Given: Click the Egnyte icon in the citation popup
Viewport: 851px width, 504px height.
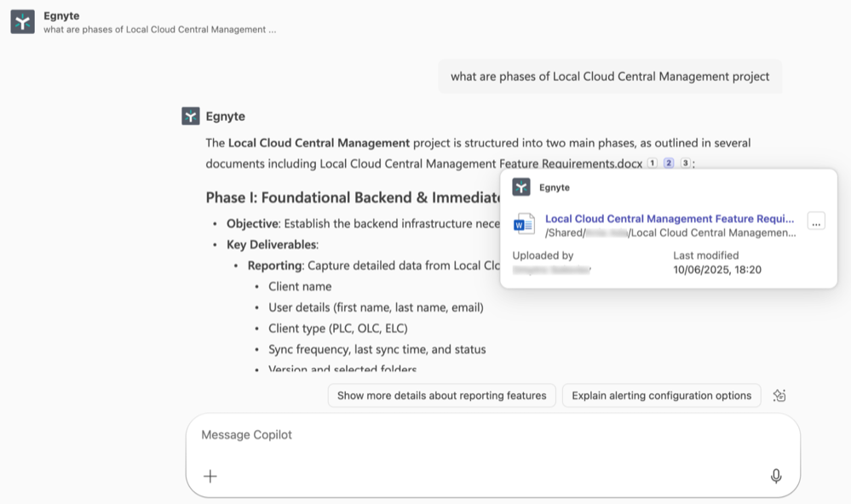Looking at the screenshot, I should [521, 187].
